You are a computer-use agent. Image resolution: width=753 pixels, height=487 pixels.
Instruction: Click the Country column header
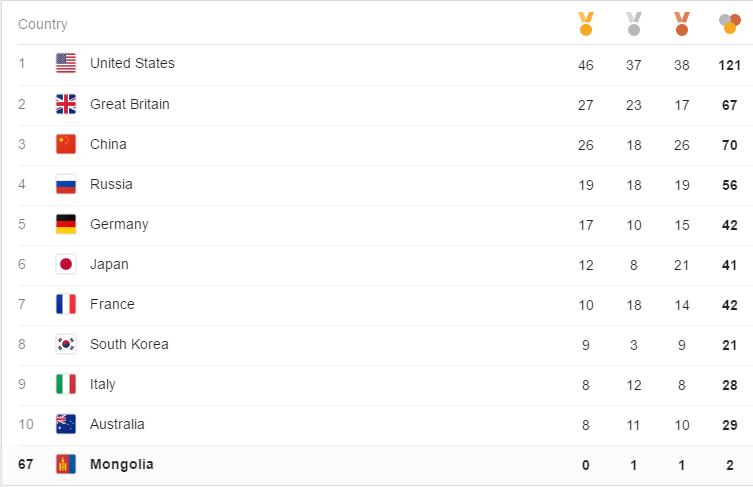click(43, 24)
